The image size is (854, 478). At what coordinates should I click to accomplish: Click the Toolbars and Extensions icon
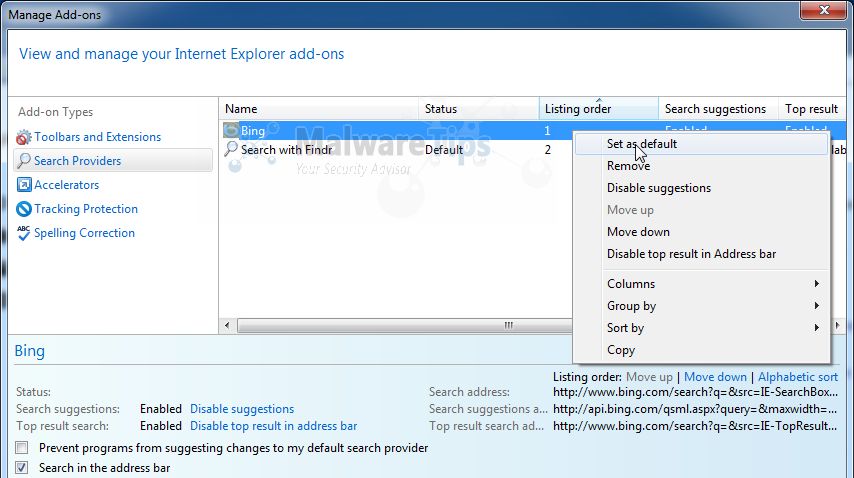click(x=23, y=137)
